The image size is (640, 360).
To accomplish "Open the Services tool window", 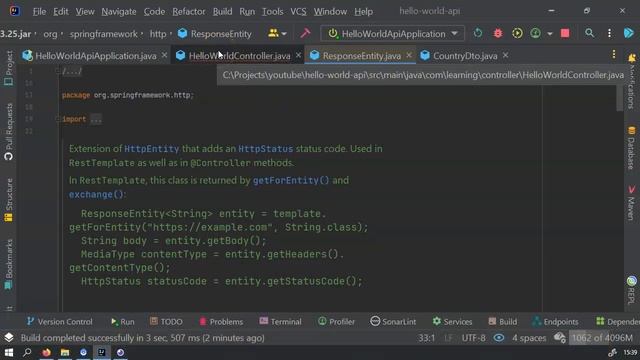I will click(452, 322).
